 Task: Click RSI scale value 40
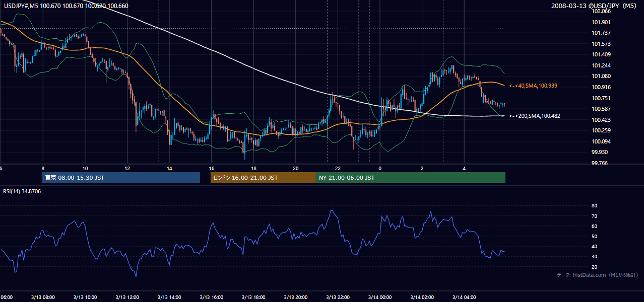tap(595, 246)
